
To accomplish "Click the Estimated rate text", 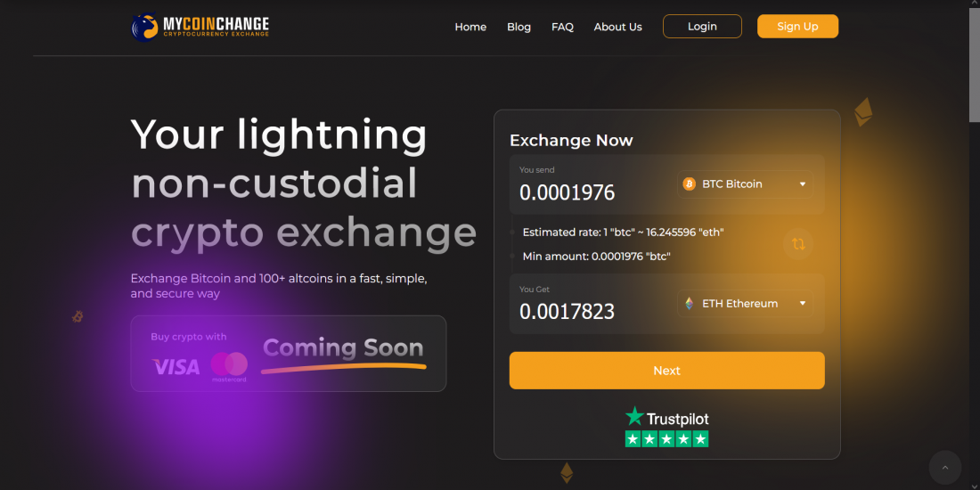I will point(623,233).
